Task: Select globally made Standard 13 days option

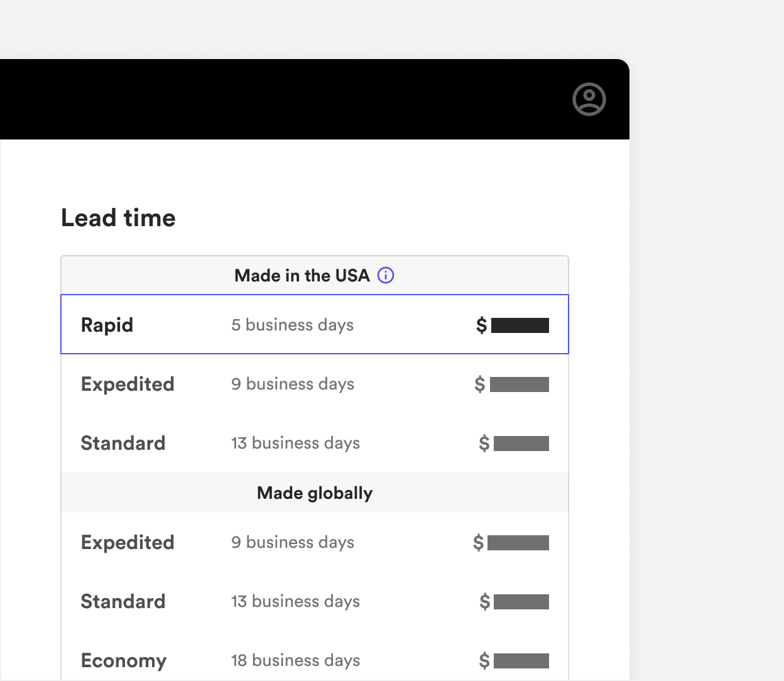Action: (315, 601)
